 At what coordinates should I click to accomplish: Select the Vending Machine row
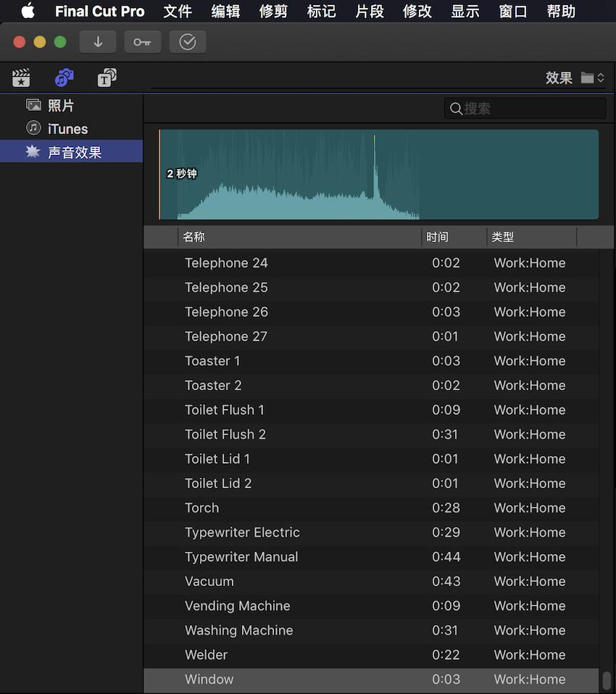[x=371, y=606]
